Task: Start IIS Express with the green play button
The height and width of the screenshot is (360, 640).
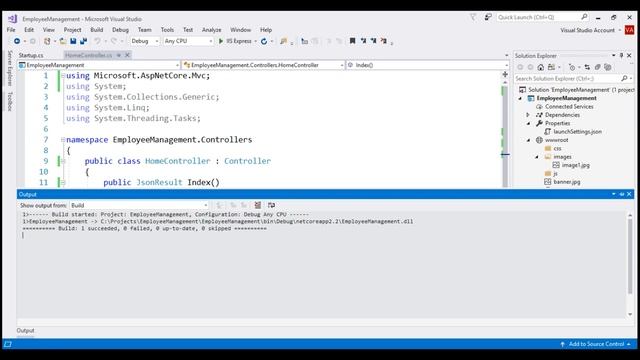Action: [221, 41]
